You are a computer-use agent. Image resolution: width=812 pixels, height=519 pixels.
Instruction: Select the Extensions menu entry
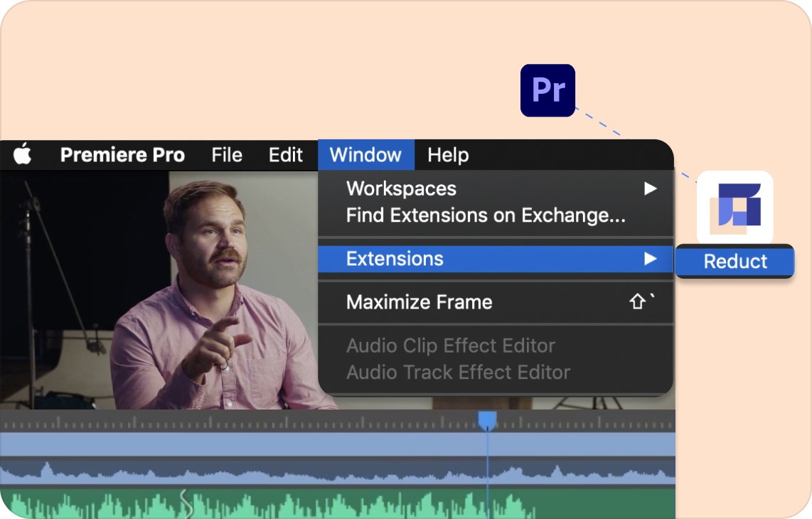[x=496, y=259]
